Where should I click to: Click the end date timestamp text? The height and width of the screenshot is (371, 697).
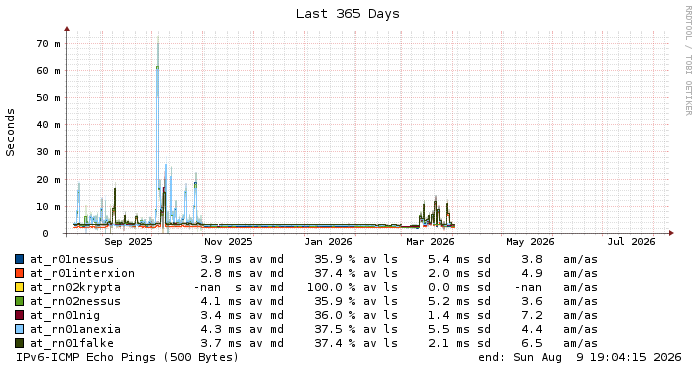[580, 357]
